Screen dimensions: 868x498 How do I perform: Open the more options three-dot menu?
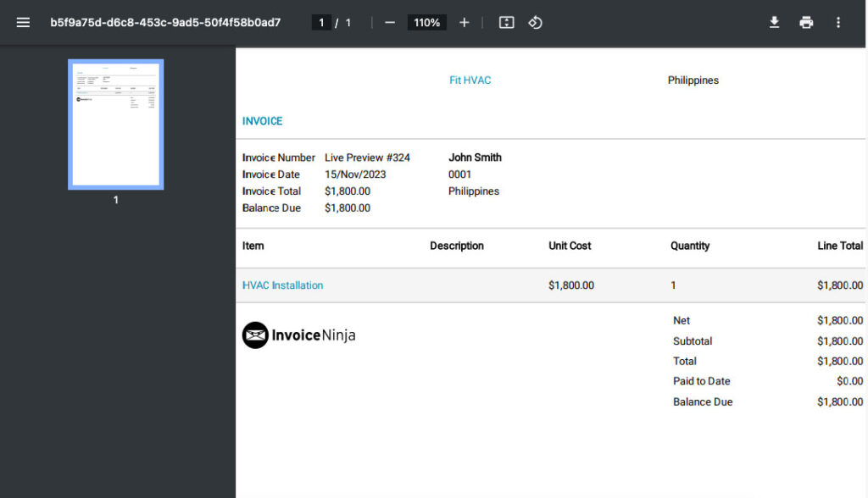click(838, 22)
